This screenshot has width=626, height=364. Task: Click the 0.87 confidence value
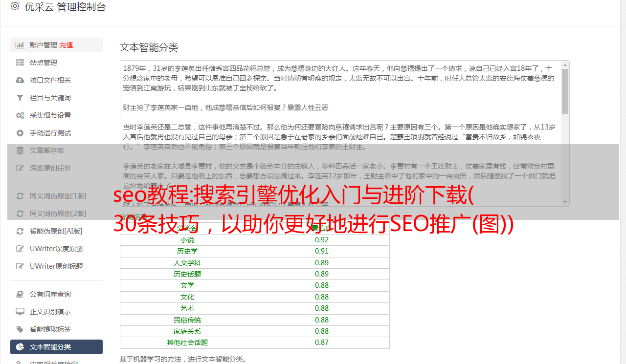tap(322, 343)
